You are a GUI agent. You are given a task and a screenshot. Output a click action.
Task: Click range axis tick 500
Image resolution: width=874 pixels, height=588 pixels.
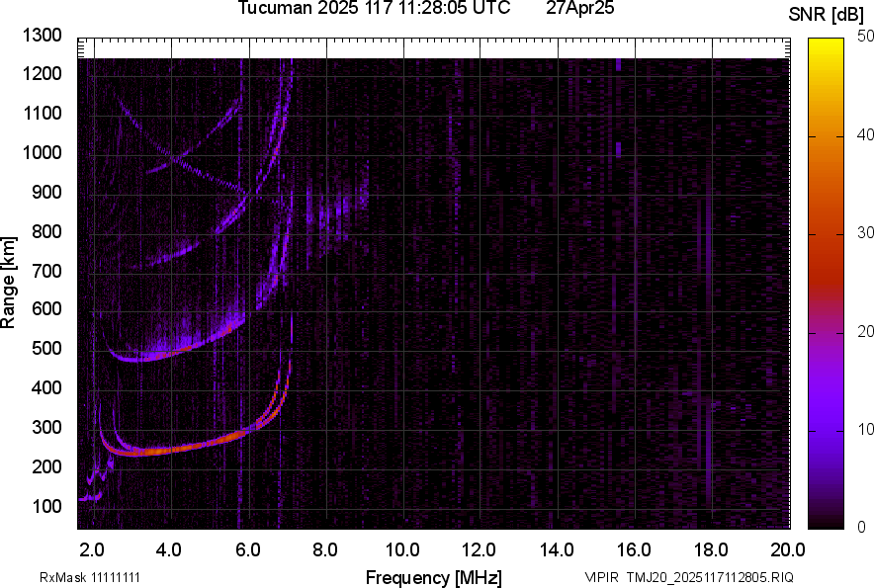(46, 348)
